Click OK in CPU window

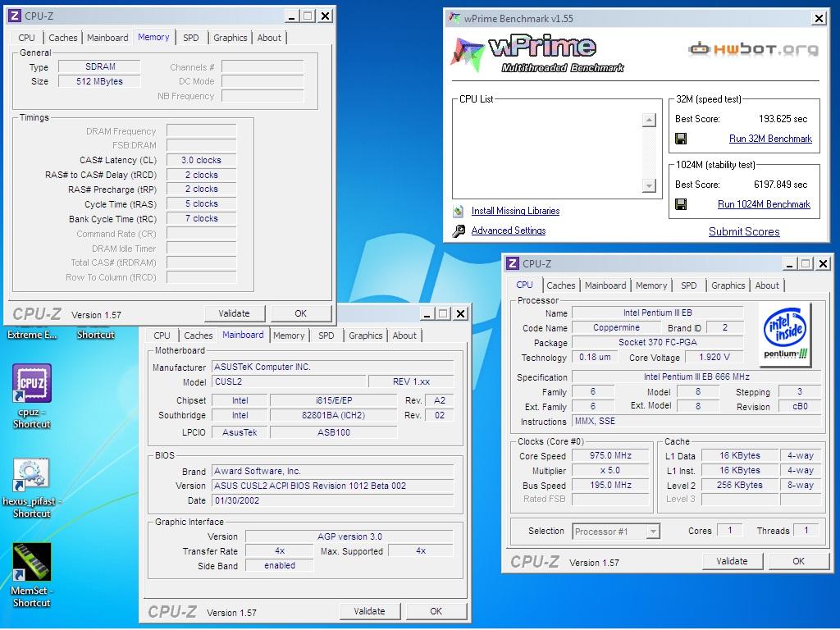click(x=798, y=561)
